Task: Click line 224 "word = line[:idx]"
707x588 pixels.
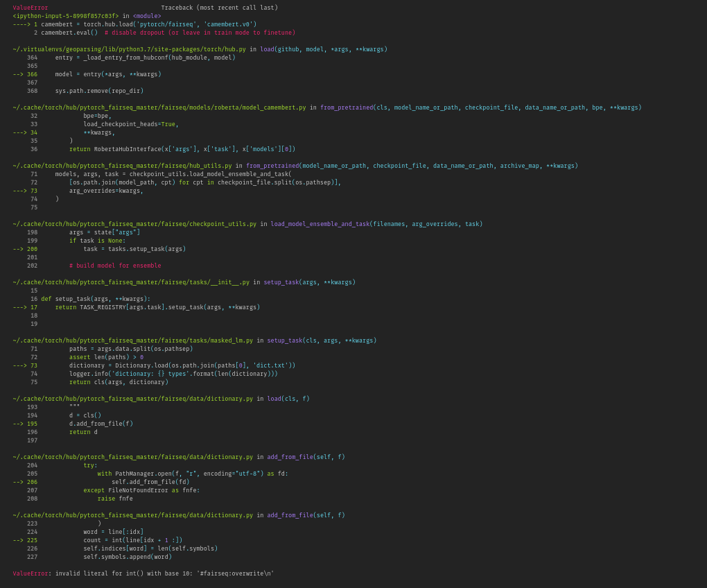Action: click(x=113, y=532)
